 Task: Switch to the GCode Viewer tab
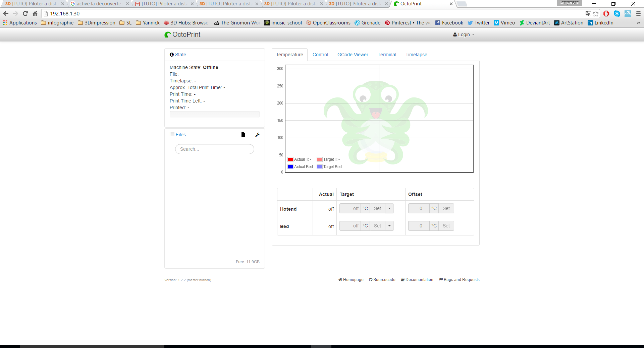[x=353, y=55]
